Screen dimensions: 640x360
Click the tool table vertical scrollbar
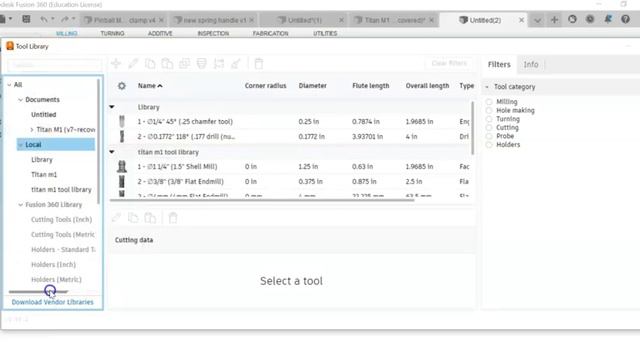[x=473, y=128]
